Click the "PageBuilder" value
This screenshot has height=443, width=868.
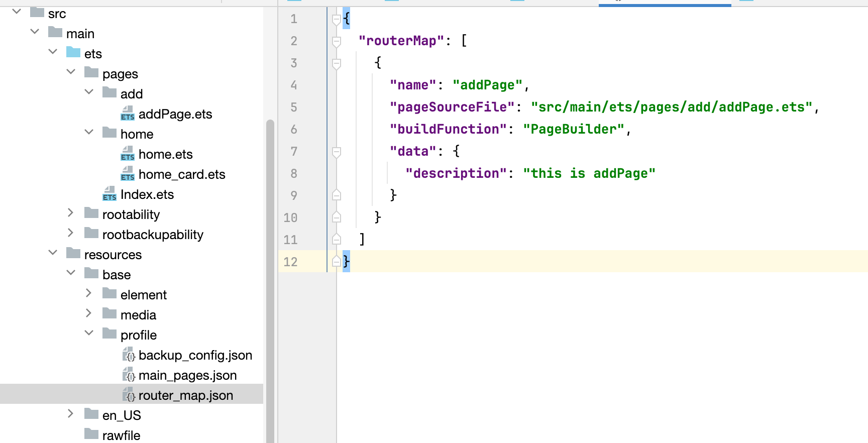coord(574,129)
